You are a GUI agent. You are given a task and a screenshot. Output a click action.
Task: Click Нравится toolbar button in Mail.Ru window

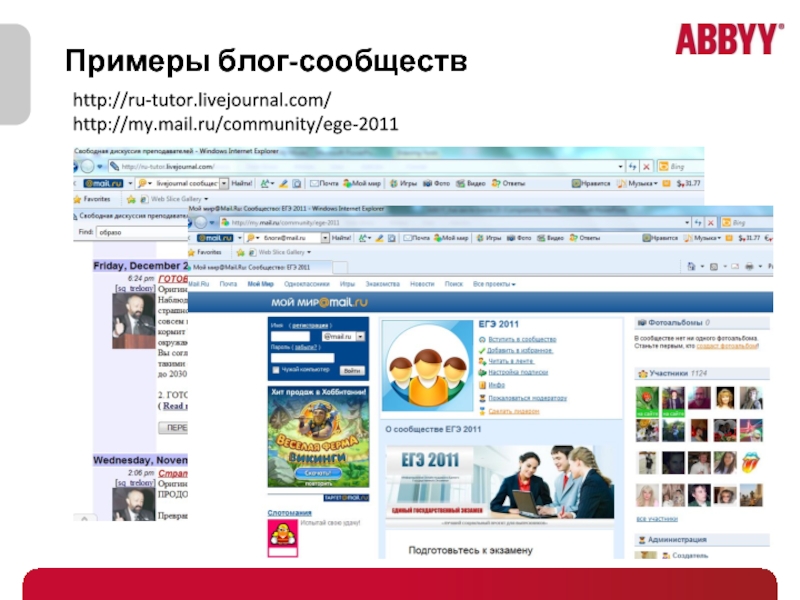coord(660,238)
